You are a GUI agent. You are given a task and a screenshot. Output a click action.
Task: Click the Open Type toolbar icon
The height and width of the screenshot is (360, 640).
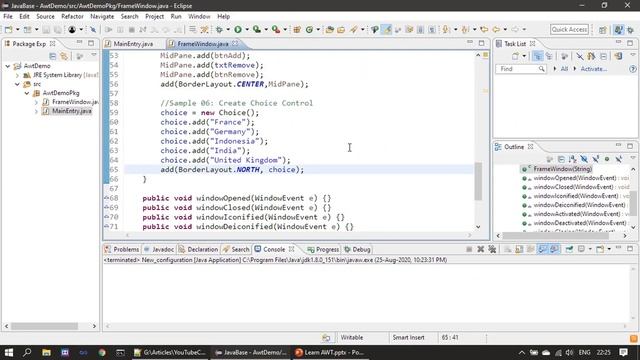click(329, 29)
